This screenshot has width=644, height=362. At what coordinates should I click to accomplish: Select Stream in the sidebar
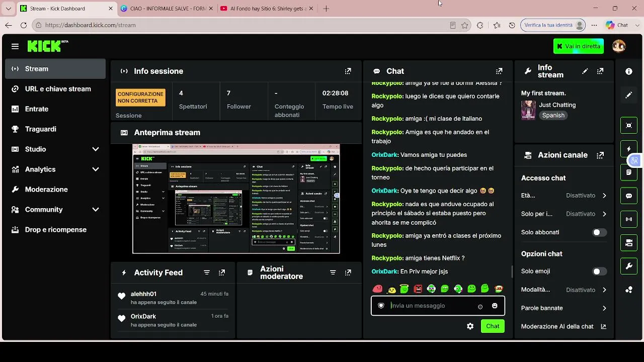coord(55,69)
